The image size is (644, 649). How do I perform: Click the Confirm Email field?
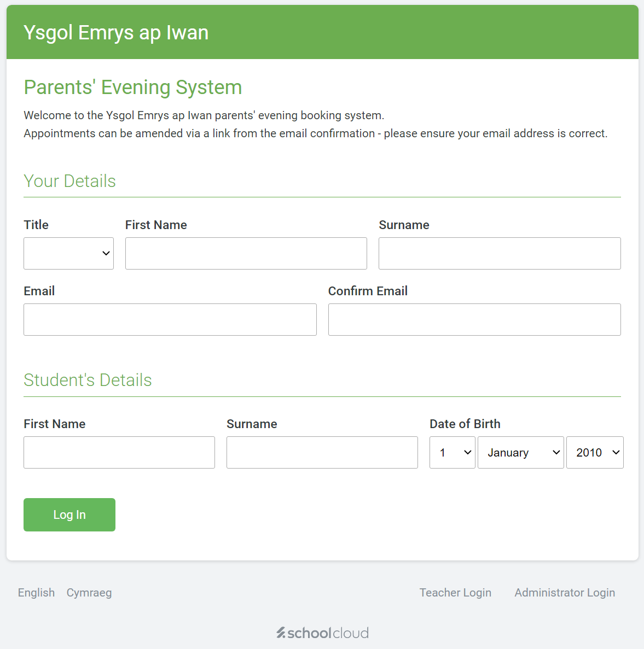tap(474, 319)
